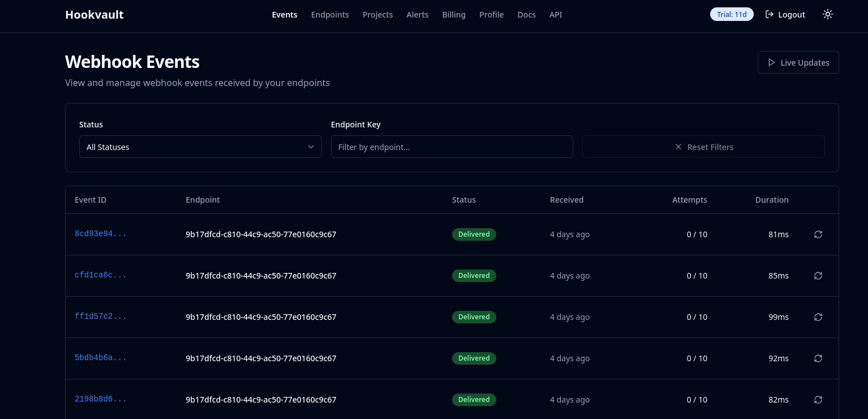
Task: Toggle light mode with the sun icon
Action: point(827,14)
